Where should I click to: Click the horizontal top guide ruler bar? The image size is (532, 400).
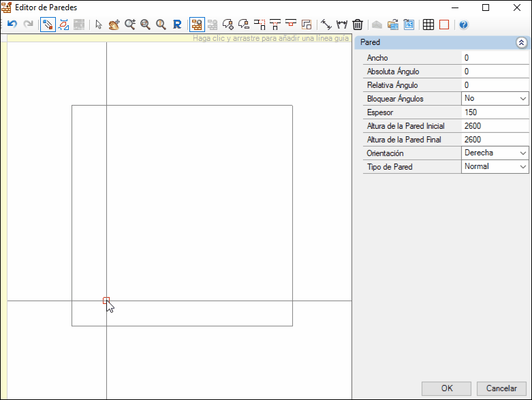coord(179,38)
